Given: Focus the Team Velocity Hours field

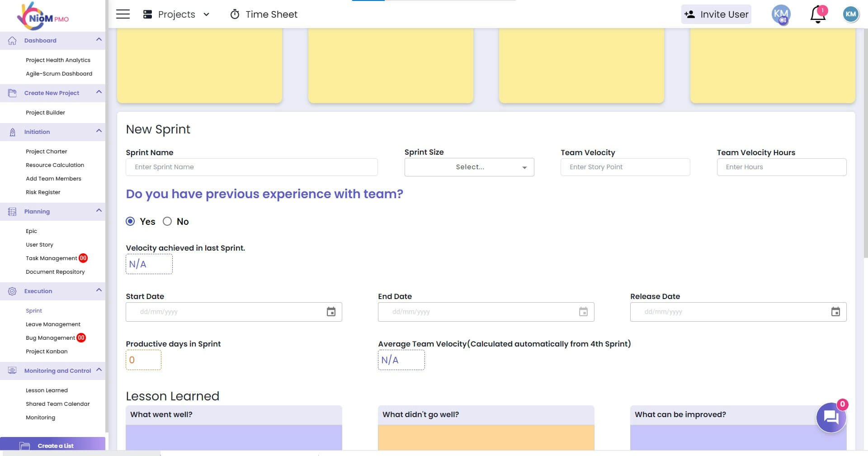Looking at the screenshot, I should pyautogui.click(x=781, y=167).
